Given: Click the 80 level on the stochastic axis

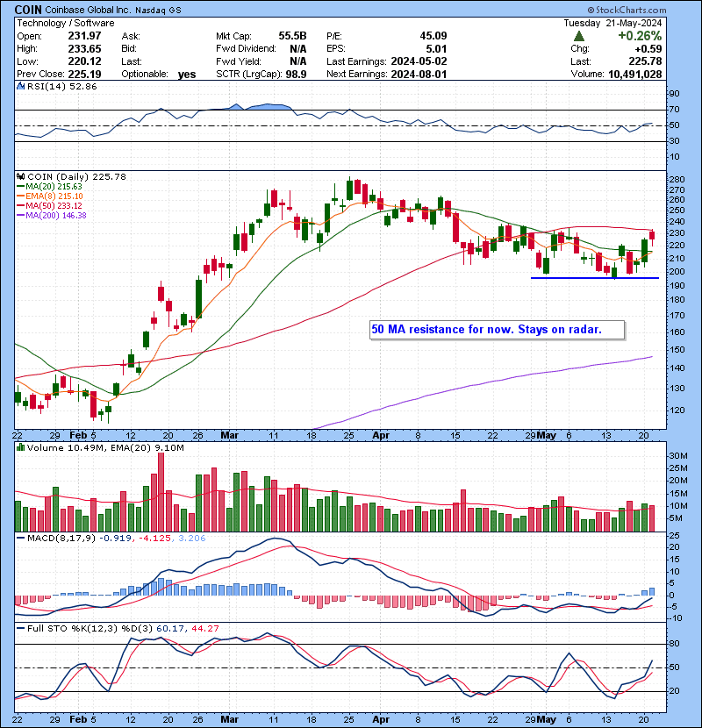Looking at the screenshot, I should [675, 644].
